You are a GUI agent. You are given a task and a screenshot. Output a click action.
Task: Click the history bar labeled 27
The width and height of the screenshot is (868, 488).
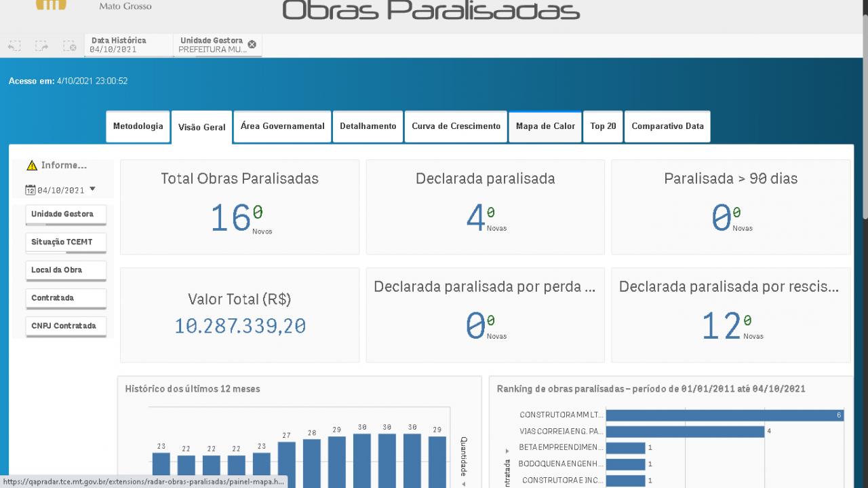tap(287, 465)
